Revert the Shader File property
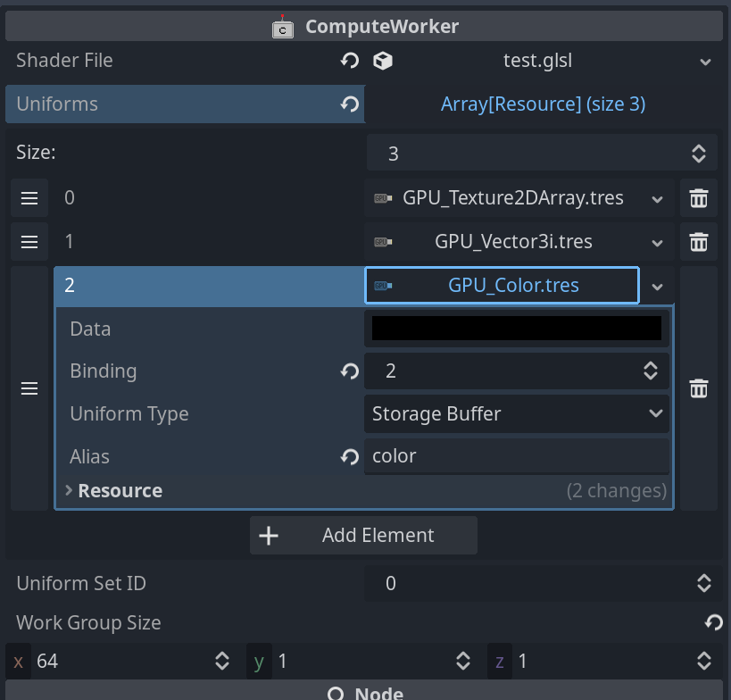The image size is (731, 700). click(x=350, y=61)
